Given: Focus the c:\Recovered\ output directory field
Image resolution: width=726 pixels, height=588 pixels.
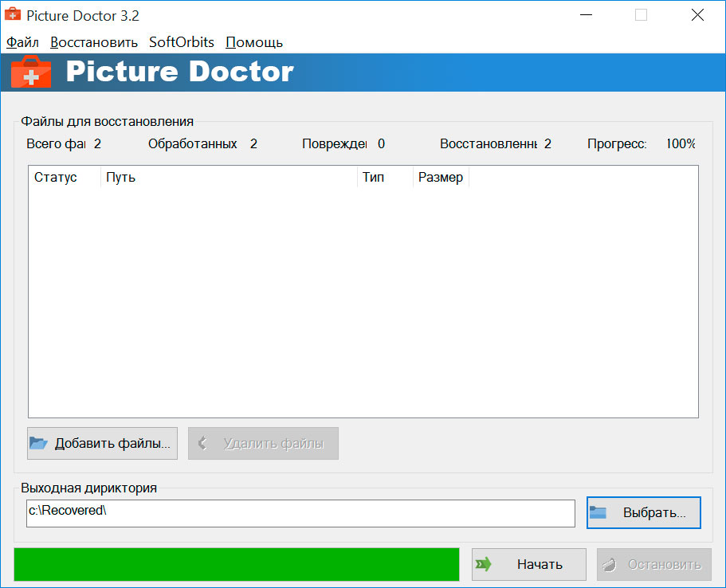Looking at the screenshot, I should click(300, 513).
